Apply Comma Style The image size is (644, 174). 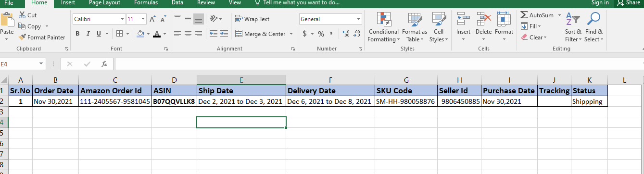click(x=331, y=34)
